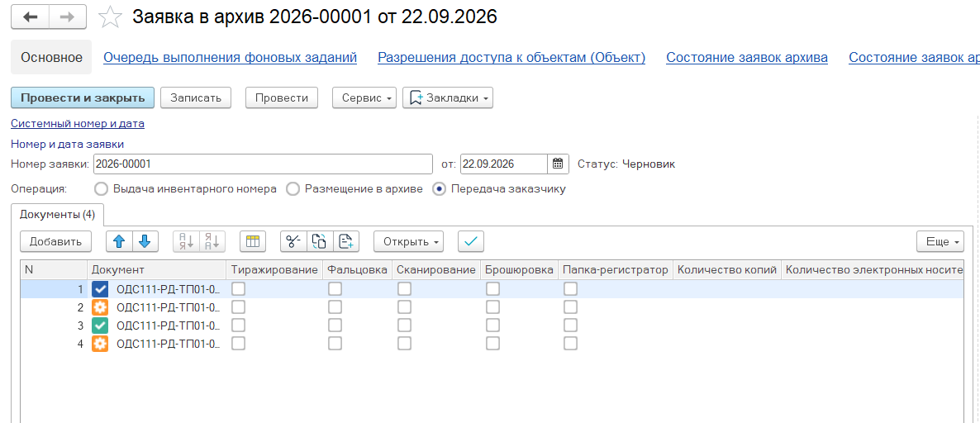Click the N column header
The width and height of the screenshot is (980, 423).
click(54, 270)
